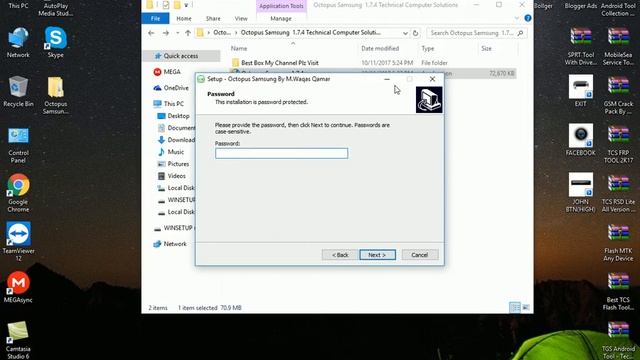Screen dimensions: 640x360
Task: Open the View ribbon tab
Action: 241,18
